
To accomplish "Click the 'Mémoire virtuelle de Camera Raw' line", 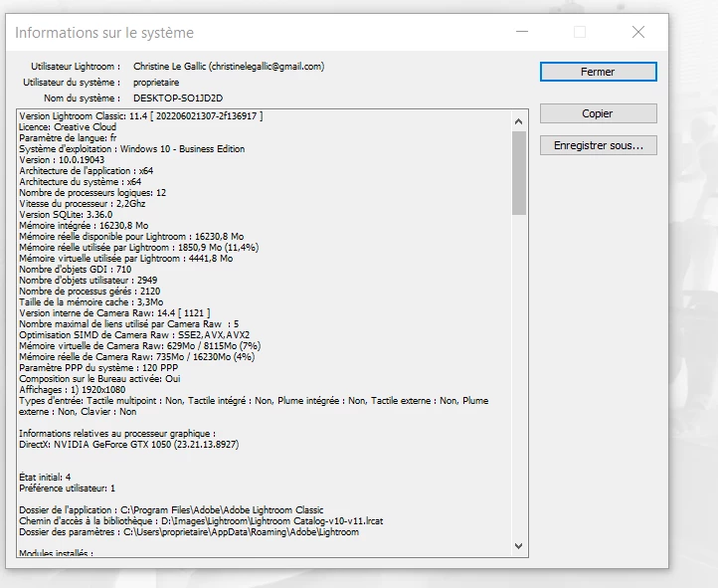I will coord(140,346).
